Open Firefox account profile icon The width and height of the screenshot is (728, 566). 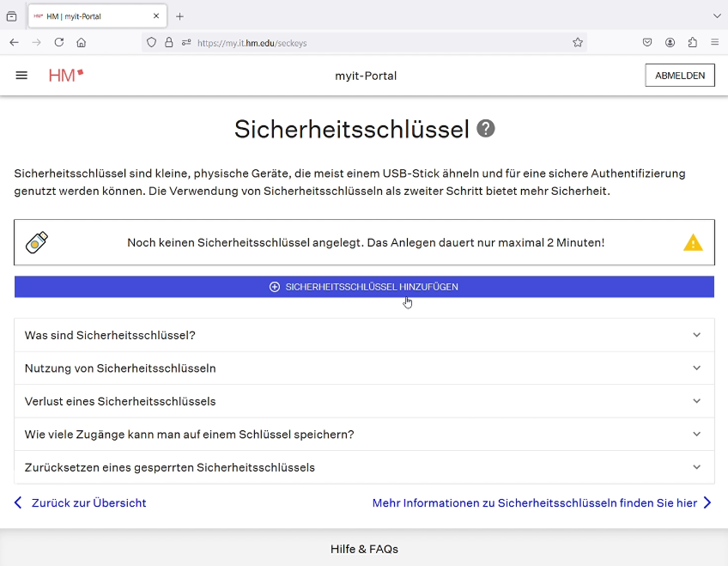coord(670,42)
